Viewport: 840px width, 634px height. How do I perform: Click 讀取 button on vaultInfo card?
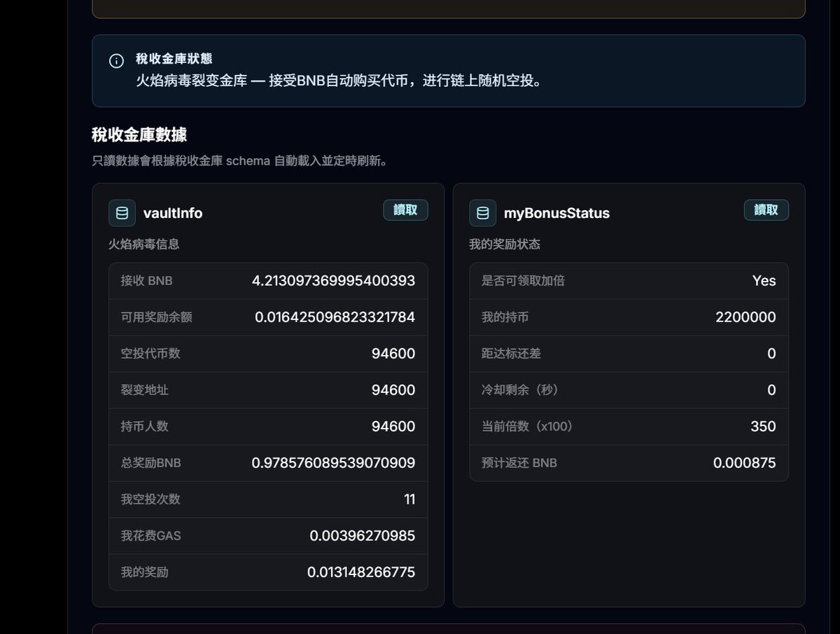point(405,210)
